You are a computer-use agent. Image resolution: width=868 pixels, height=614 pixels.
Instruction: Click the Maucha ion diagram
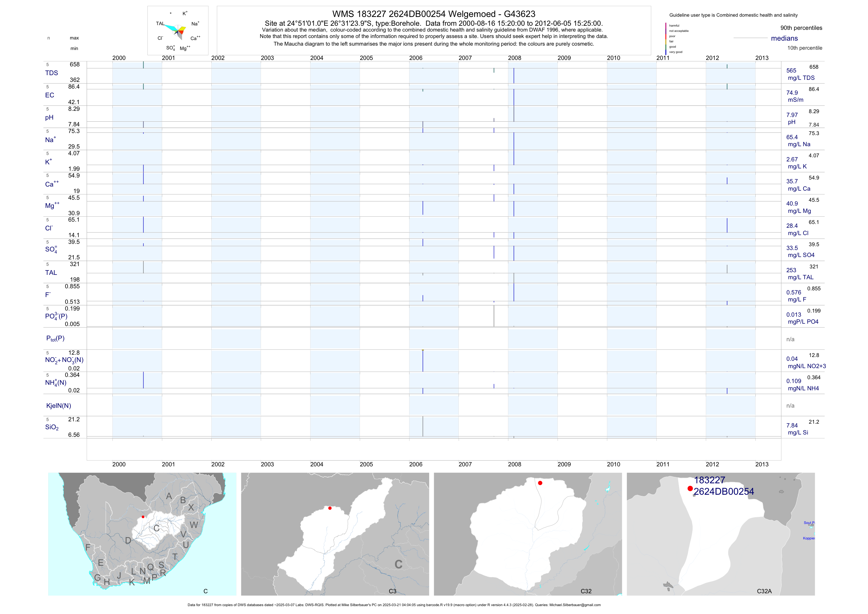[x=178, y=31]
